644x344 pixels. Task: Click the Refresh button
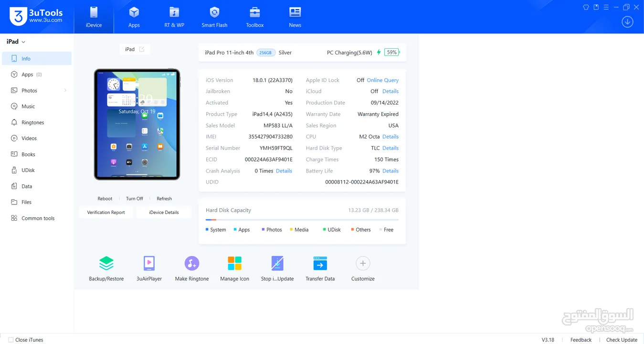point(164,199)
